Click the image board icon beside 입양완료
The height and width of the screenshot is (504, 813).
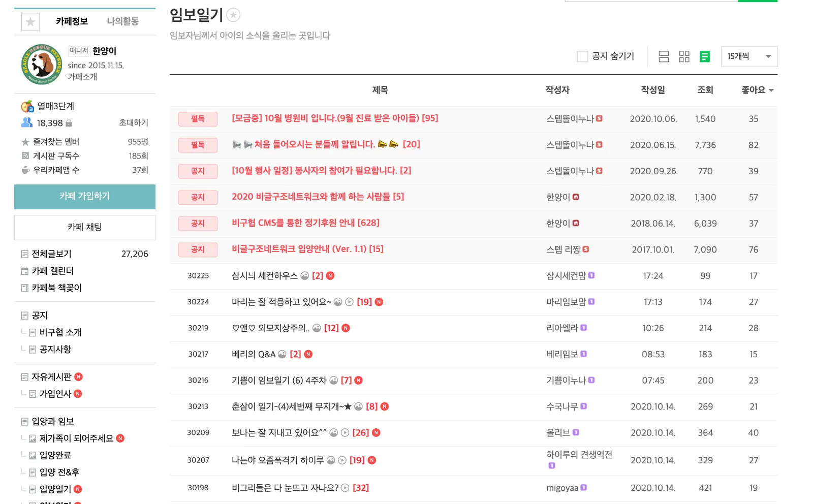coord(33,456)
